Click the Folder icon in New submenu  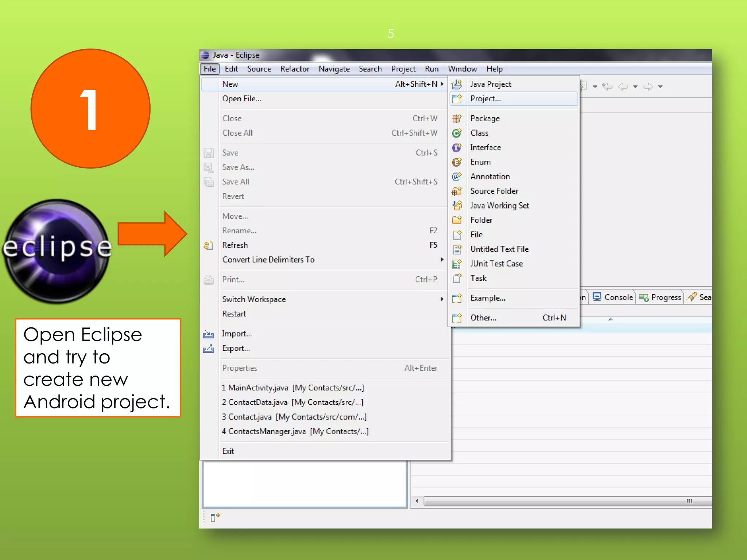coord(457,220)
